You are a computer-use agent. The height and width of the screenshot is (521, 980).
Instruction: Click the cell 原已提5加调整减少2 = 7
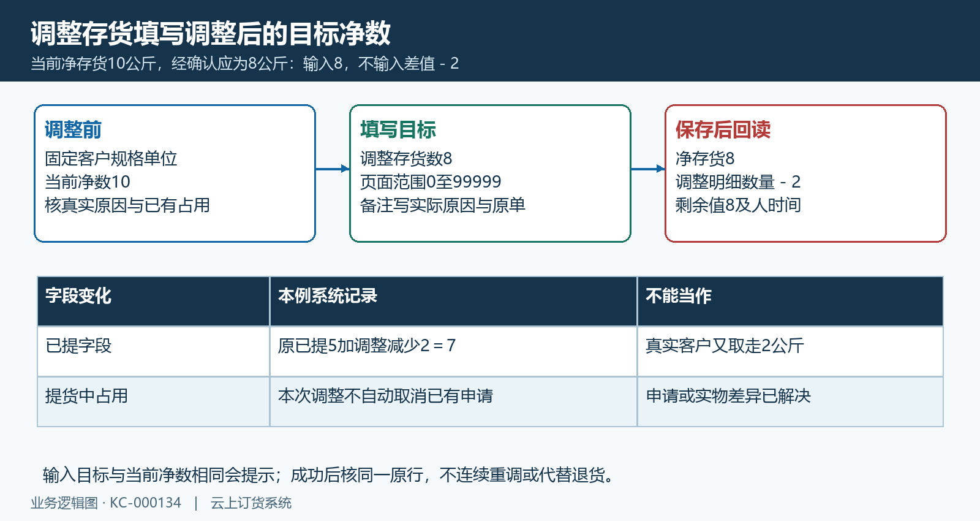click(454, 352)
